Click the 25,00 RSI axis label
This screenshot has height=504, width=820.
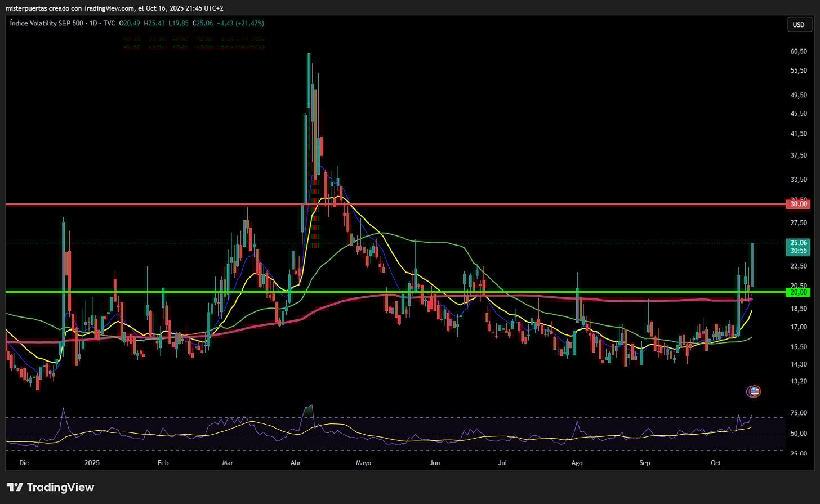click(799, 453)
